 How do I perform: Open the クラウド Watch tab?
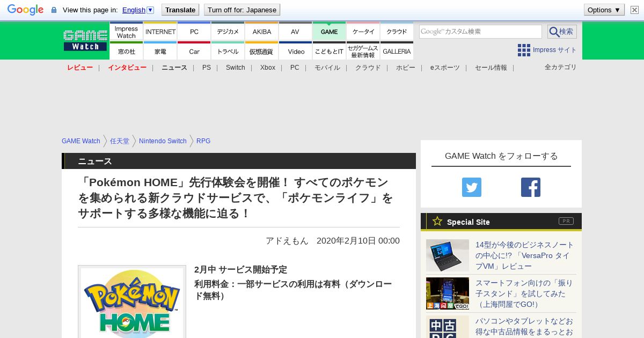[x=397, y=32]
